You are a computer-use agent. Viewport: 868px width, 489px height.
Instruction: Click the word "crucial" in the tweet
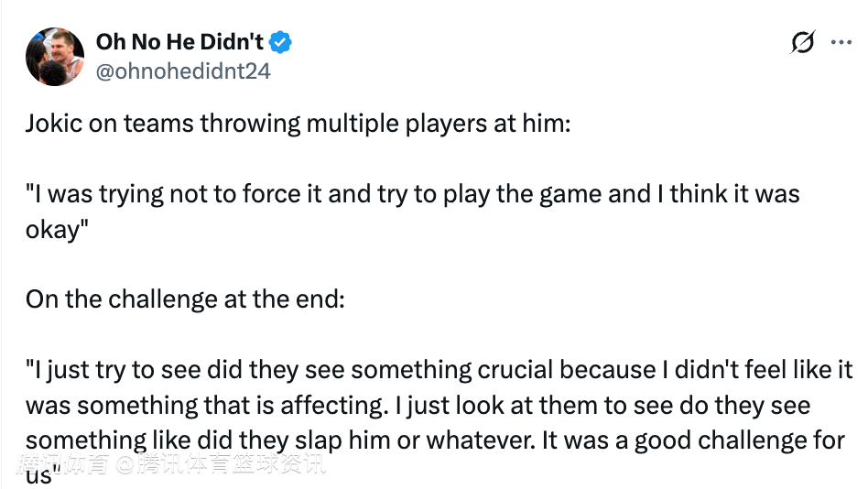[515, 370]
